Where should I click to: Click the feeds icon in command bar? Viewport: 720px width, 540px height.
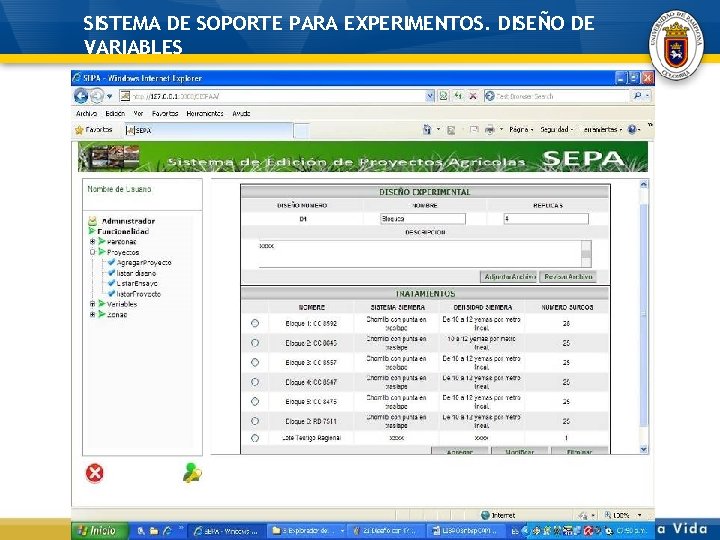[451, 130]
